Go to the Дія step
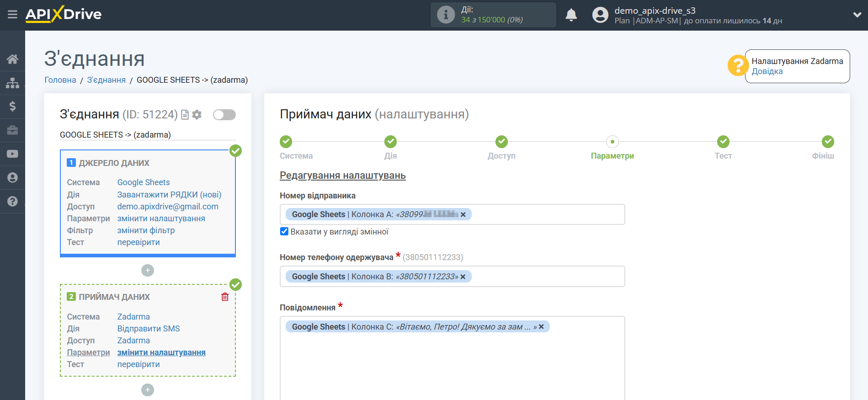868x400 pixels. [390, 142]
